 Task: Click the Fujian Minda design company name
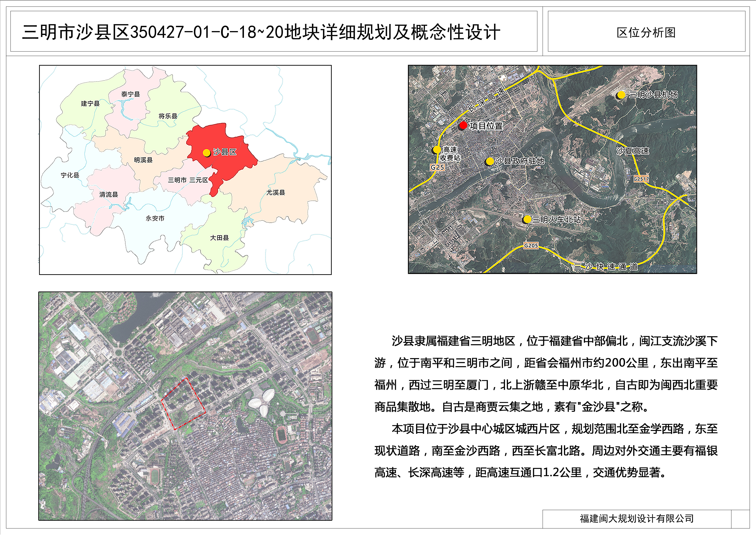click(x=636, y=519)
